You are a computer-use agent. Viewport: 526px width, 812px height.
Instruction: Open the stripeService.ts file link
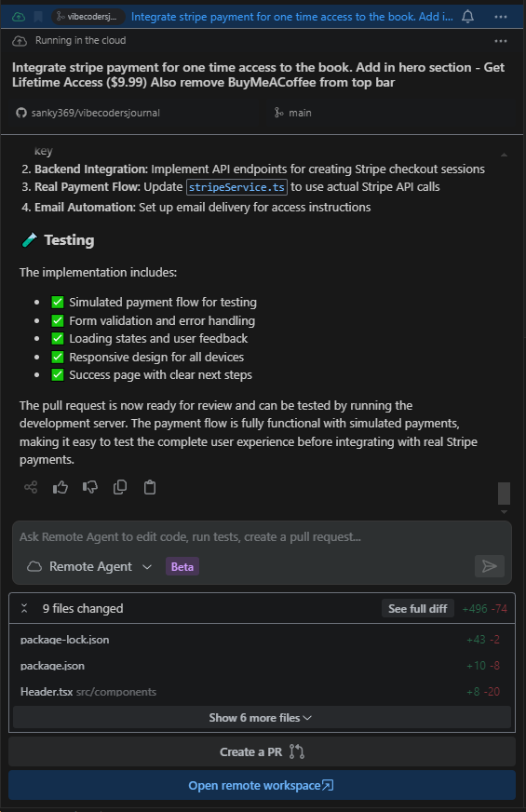[236, 187]
